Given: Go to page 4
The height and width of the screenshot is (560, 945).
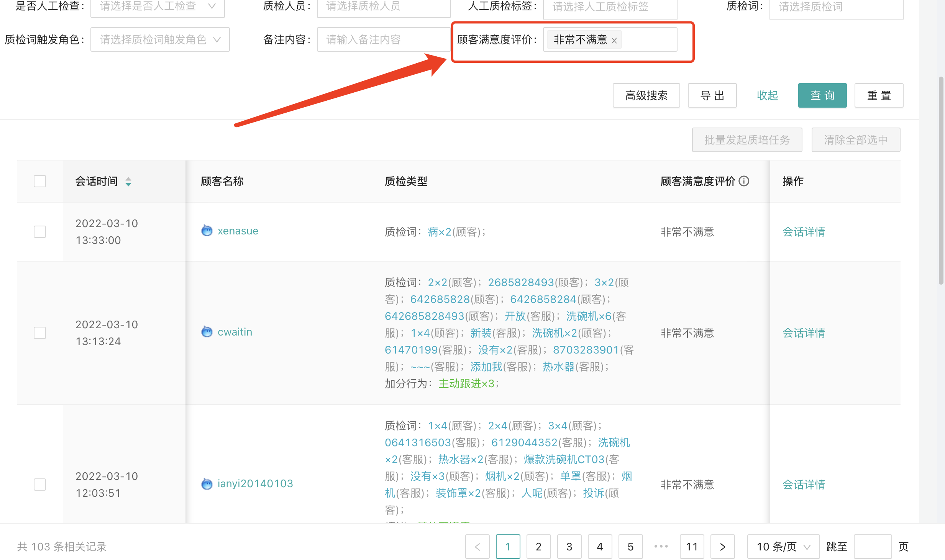Looking at the screenshot, I should (600, 547).
